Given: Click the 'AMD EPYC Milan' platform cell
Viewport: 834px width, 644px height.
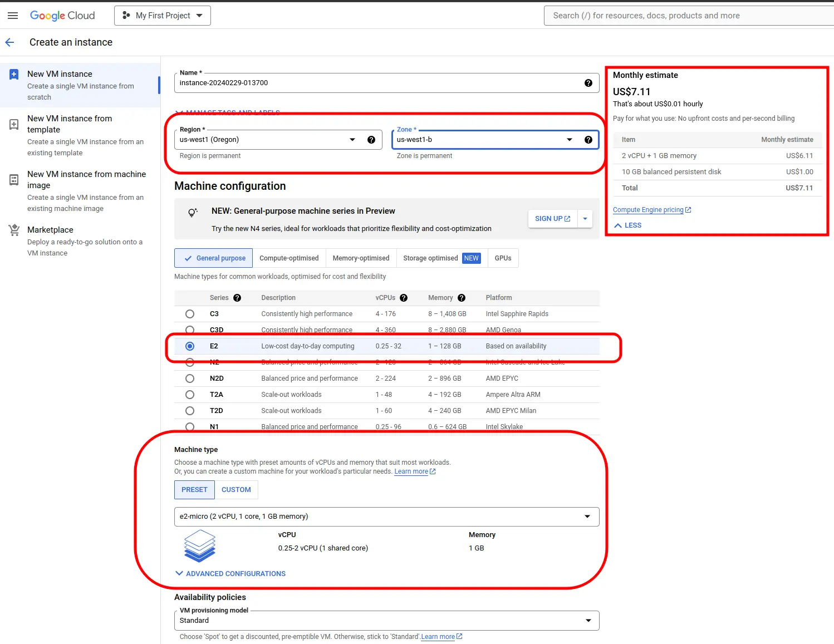Looking at the screenshot, I should 511,411.
